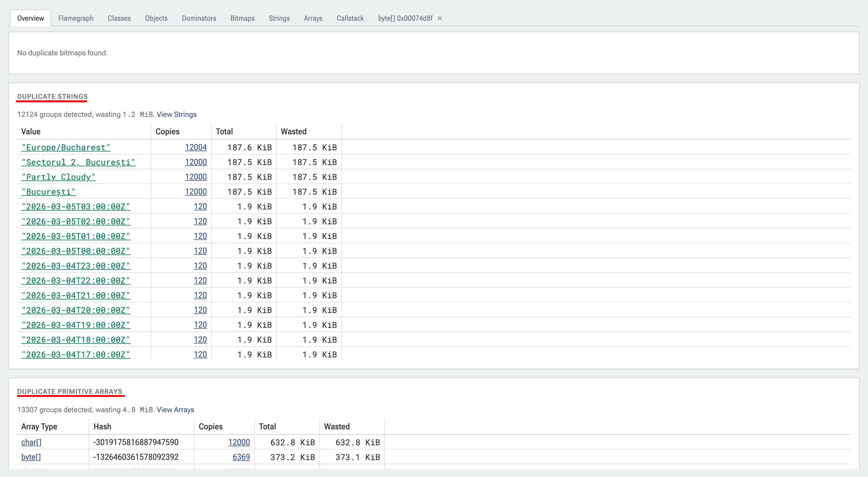Click the DUPLICATE STRINGS heading
The width and height of the screenshot is (868, 477).
53,96
